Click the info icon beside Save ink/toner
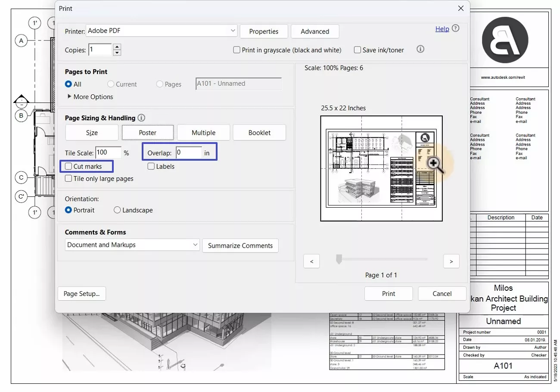 tap(420, 49)
